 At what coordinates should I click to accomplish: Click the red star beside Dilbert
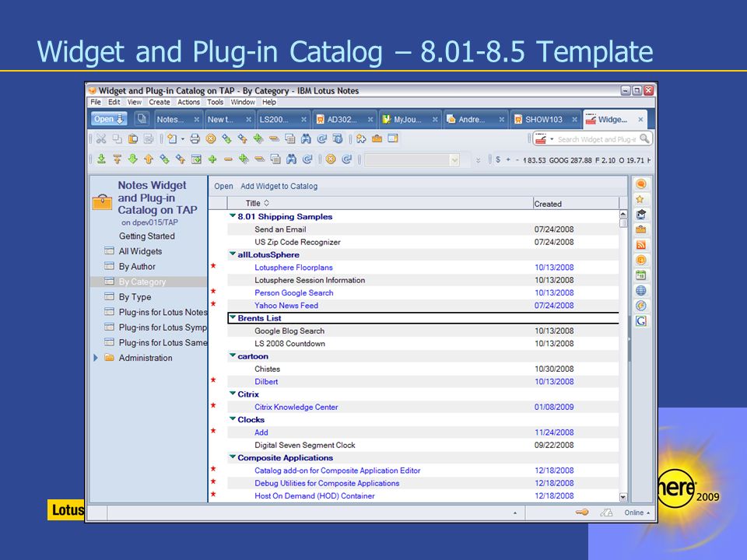(213, 380)
